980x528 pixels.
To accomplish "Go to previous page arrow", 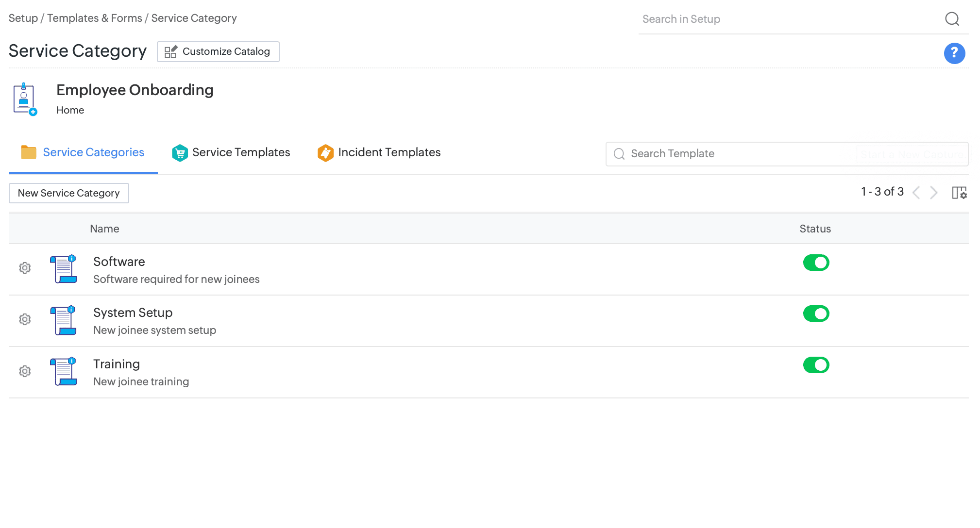I will pyautogui.click(x=916, y=193).
